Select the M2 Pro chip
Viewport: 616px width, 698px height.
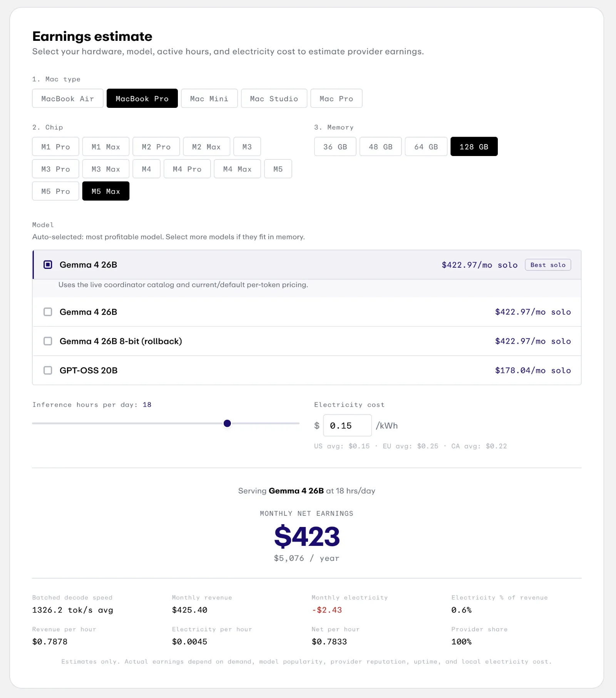tap(156, 147)
